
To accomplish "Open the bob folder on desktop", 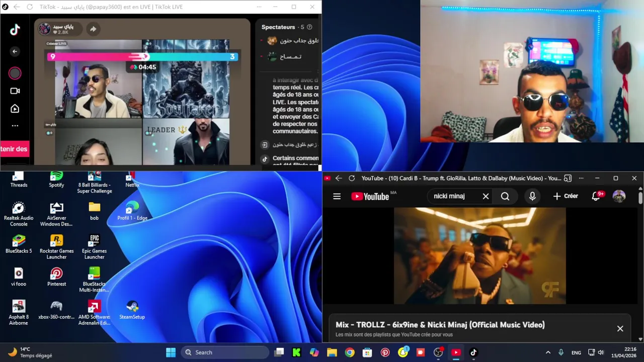I will tap(94, 211).
